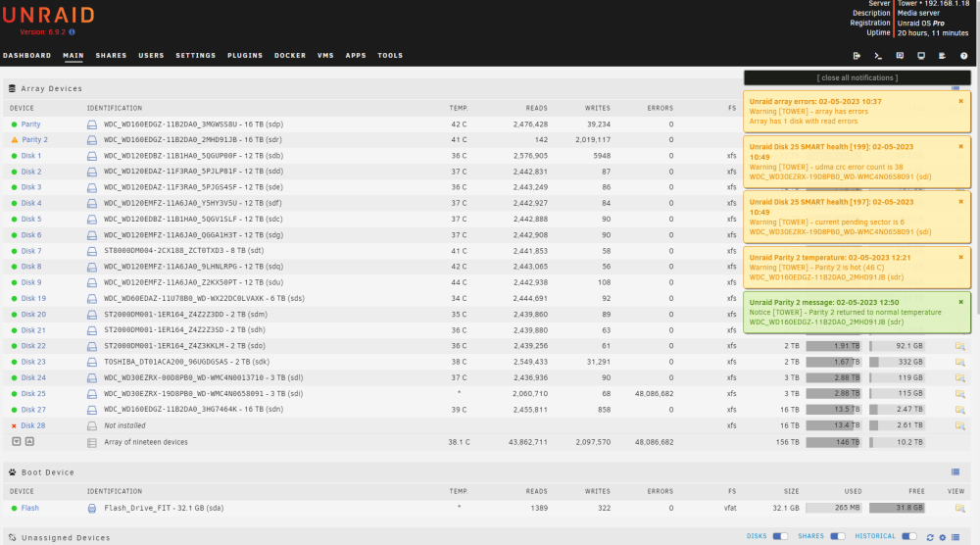Open the APPS tab
The height and width of the screenshot is (545, 980).
pos(356,56)
